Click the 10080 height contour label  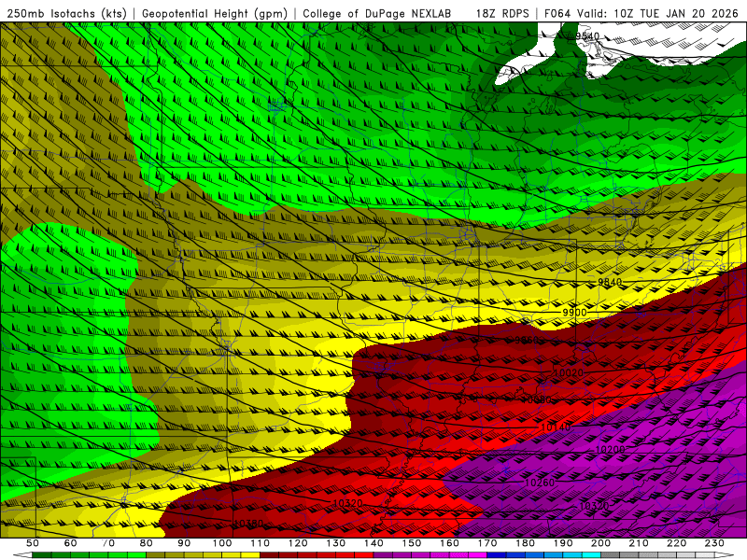536,400
